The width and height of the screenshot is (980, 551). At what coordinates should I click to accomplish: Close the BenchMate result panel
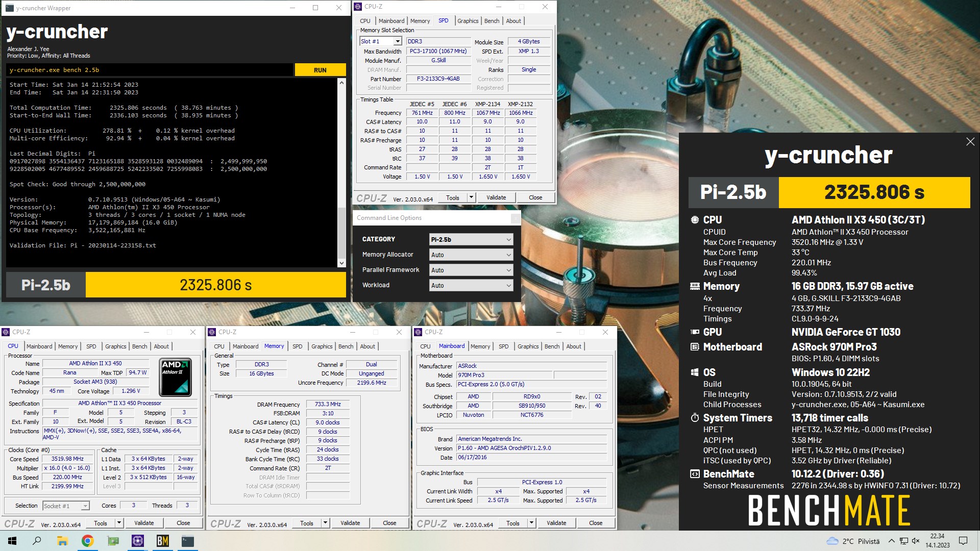tap(970, 142)
